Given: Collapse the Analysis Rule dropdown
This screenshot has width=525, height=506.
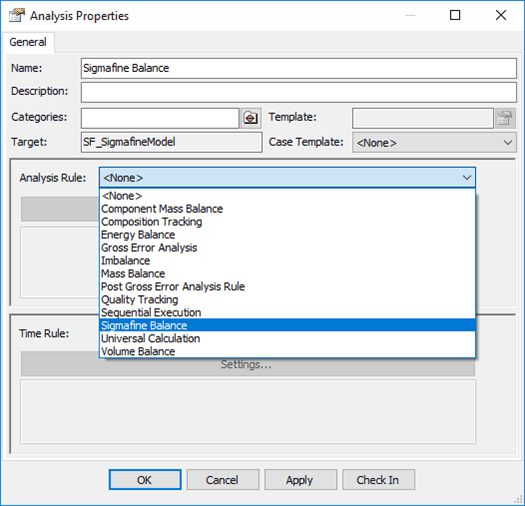Looking at the screenshot, I should pos(467,177).
